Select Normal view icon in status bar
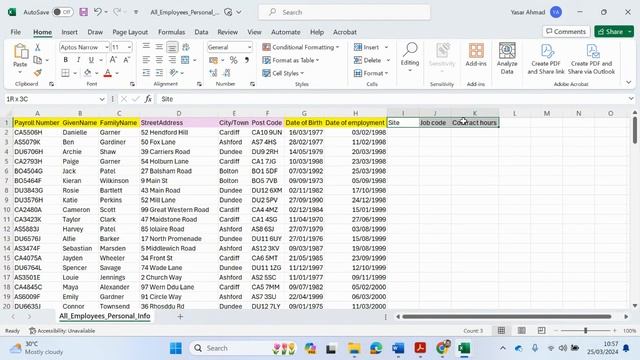This screenshot has width=640, height=360. point(501,331)
